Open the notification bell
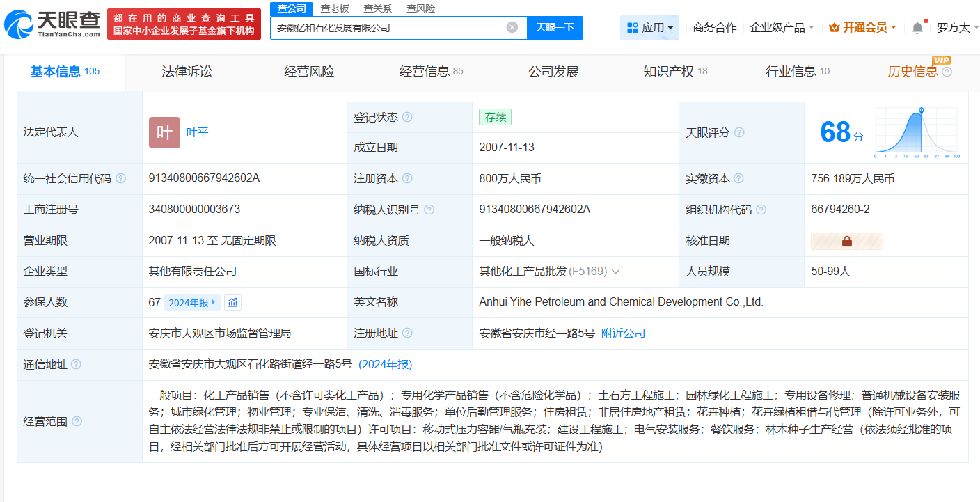980x502 pixels. pos(917,28)
